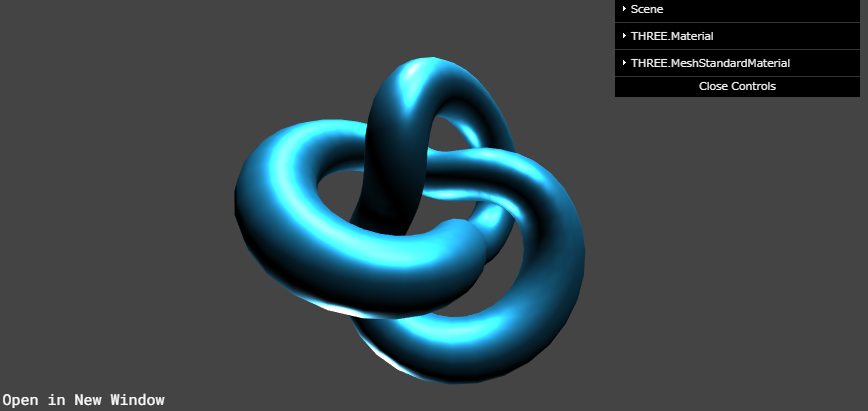
Task: Expand the THREE.MeshStandardMaterial folder
Action: coord(737,63)
